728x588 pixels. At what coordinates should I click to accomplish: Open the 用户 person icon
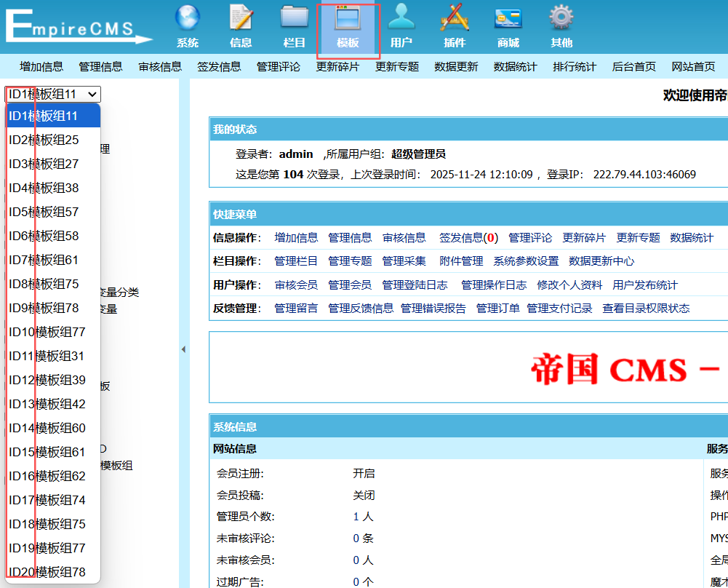(x=401, y=18)
